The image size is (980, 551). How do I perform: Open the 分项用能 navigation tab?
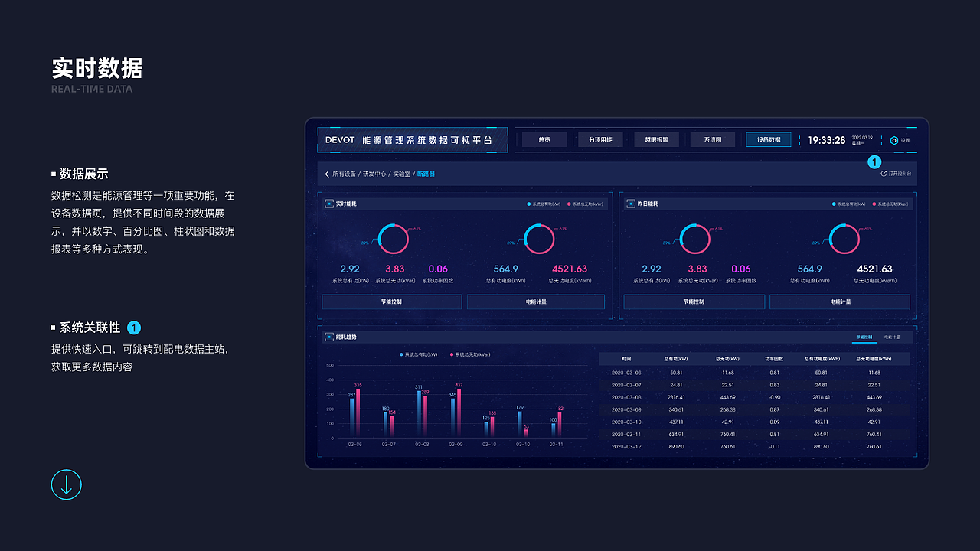(x=601, y=140)
